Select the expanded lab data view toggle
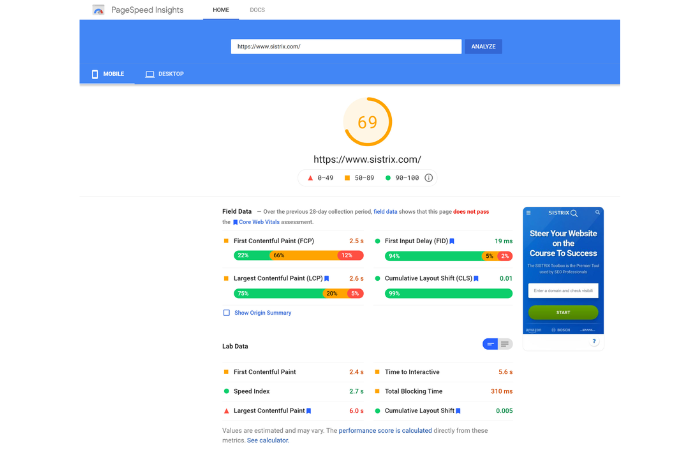Image resolution: width=700 pixels, height=450 pixels. click(x=505, y=344)
